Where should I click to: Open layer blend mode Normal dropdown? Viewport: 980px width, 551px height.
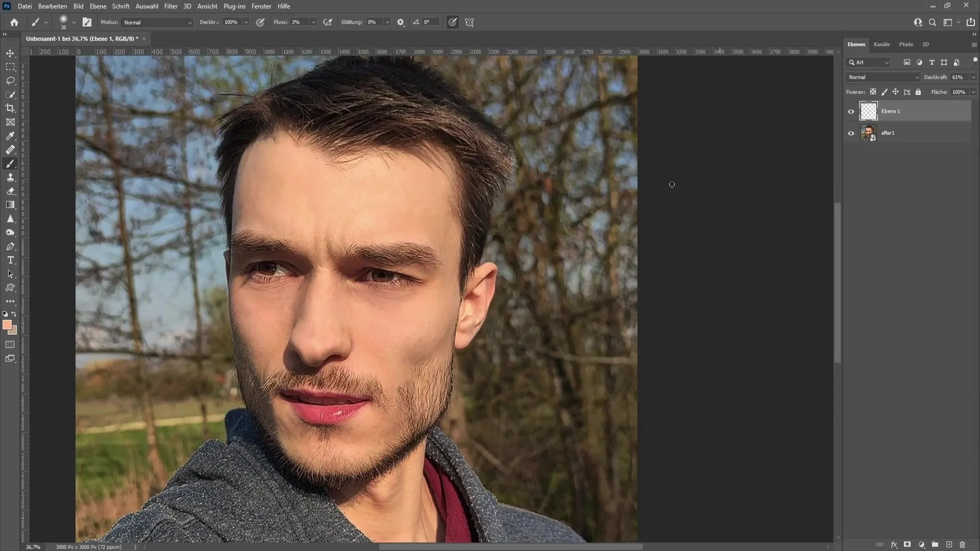883,78
